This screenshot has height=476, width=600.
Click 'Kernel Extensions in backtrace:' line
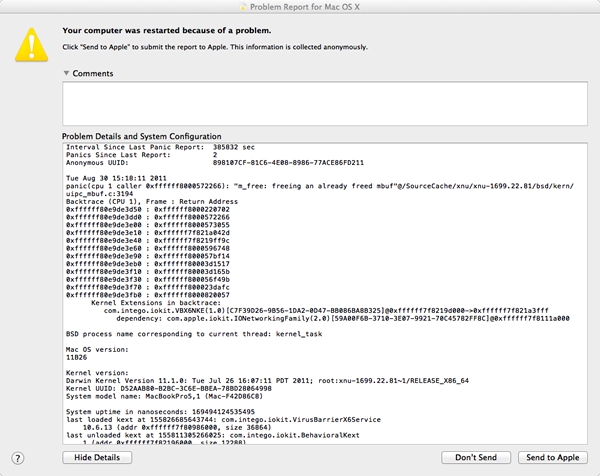156,303
